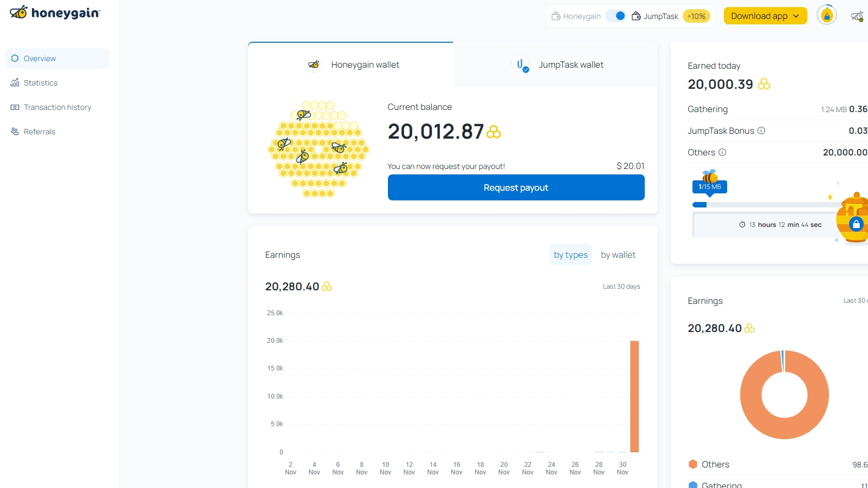Click the orange Others legend marker

[693, 464]
